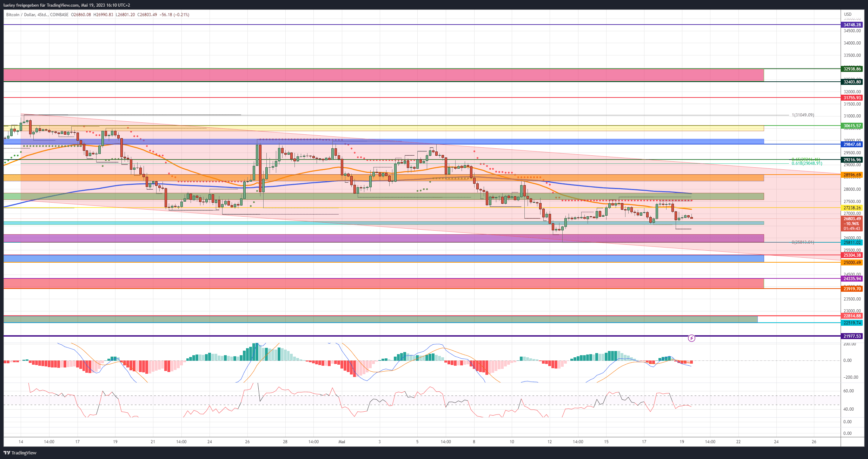Click the dark purple 21977.53 price tag
Image resolution: width=868 pixels, height=459 pixels.
[x=852, y=336]
